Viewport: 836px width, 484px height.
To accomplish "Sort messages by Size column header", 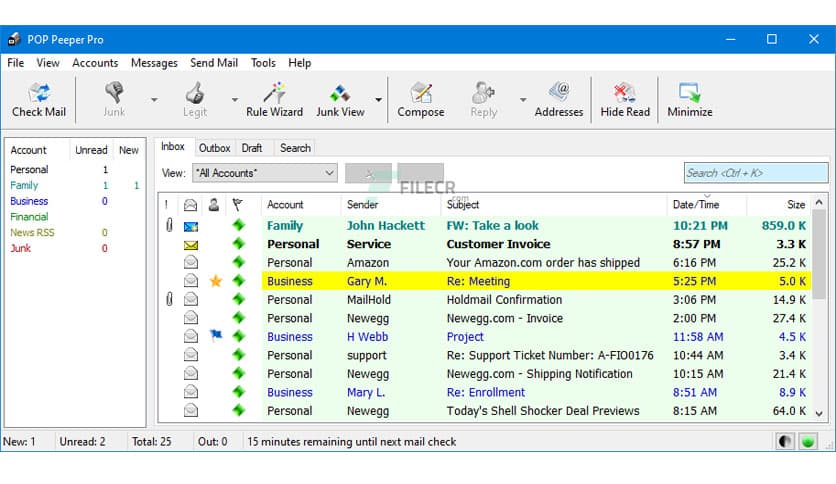I will [x=795, y=205].
